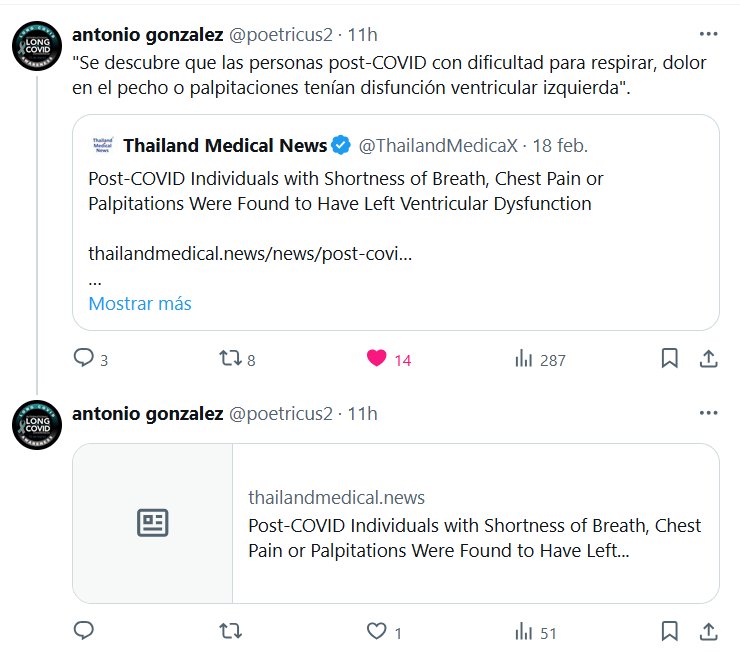Like the second tweet with 1 like
Screen dimensions: 740x652
(x=377, y=631)
